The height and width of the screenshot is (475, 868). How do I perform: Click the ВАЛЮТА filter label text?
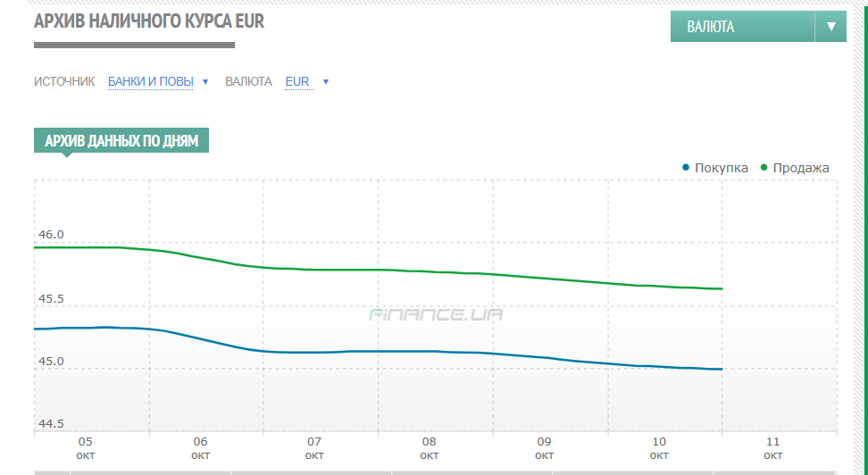(x=248, y=81)
